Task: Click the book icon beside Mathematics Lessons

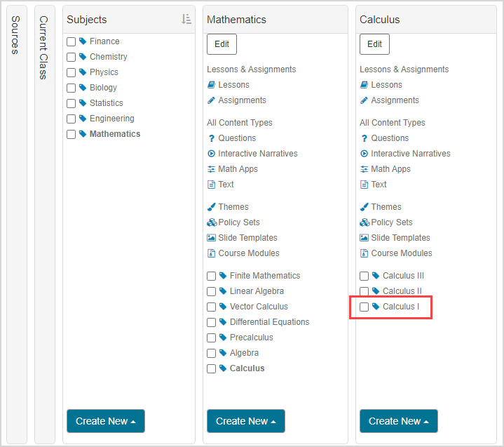Action: (x=212, y=85)
